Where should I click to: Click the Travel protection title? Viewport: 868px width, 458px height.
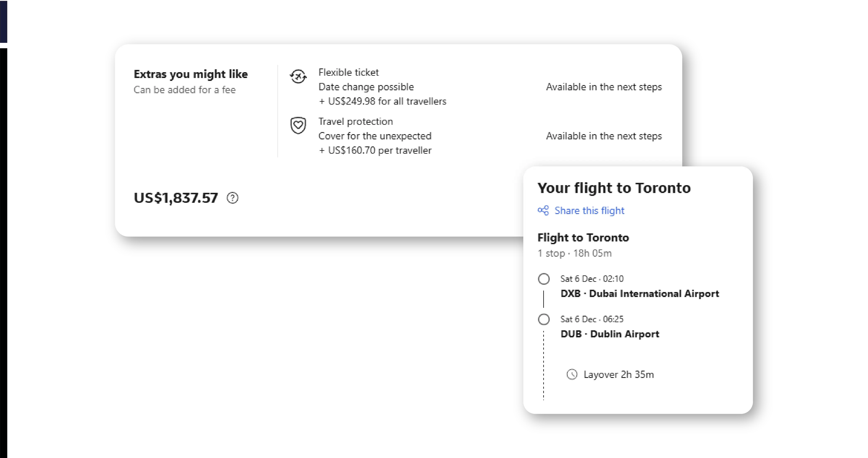[356, 121]
